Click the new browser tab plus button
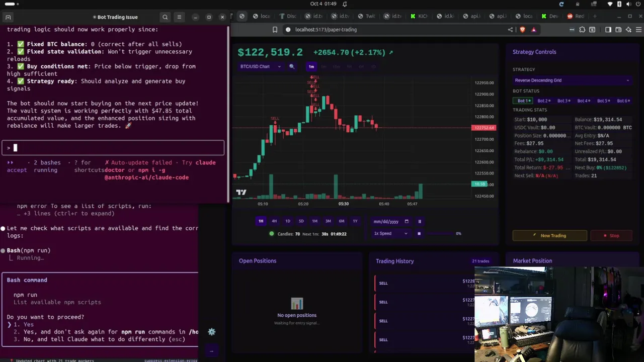644x362 pixels. [x=595, y=16]
